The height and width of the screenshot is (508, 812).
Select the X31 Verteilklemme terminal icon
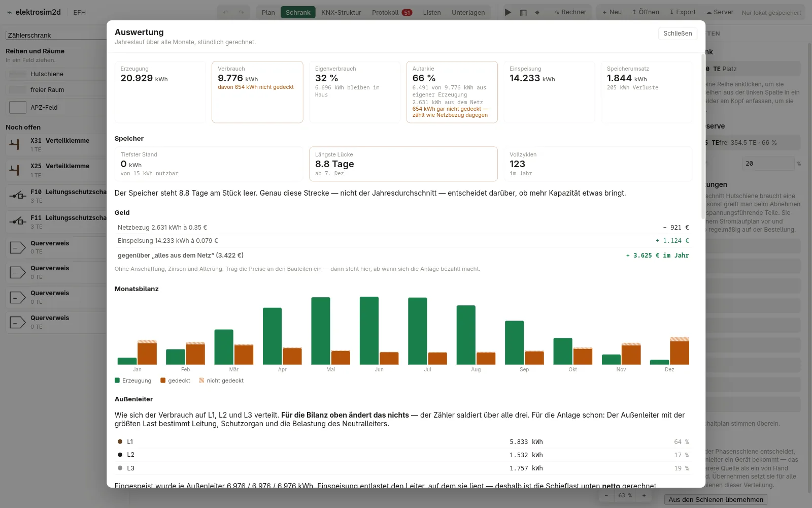click(15, 145)
